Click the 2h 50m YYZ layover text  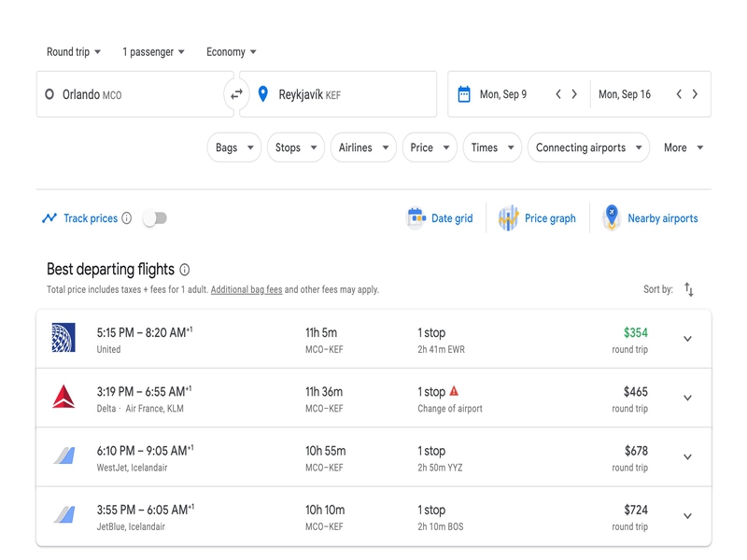(440, 468)
